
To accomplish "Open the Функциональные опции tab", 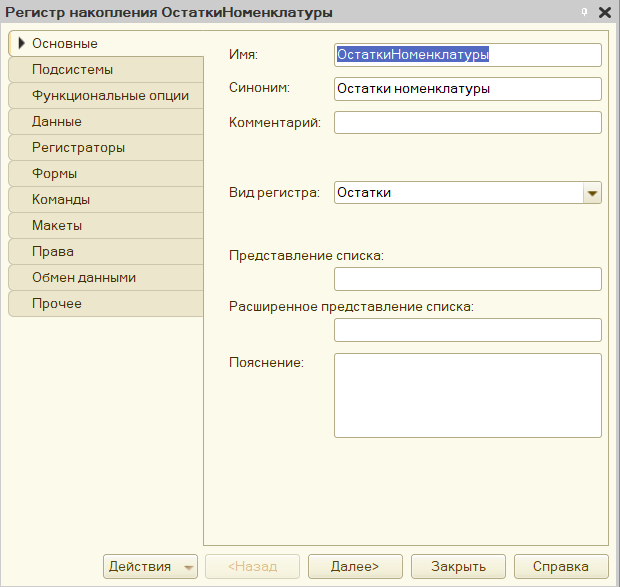I will (106, 96).
